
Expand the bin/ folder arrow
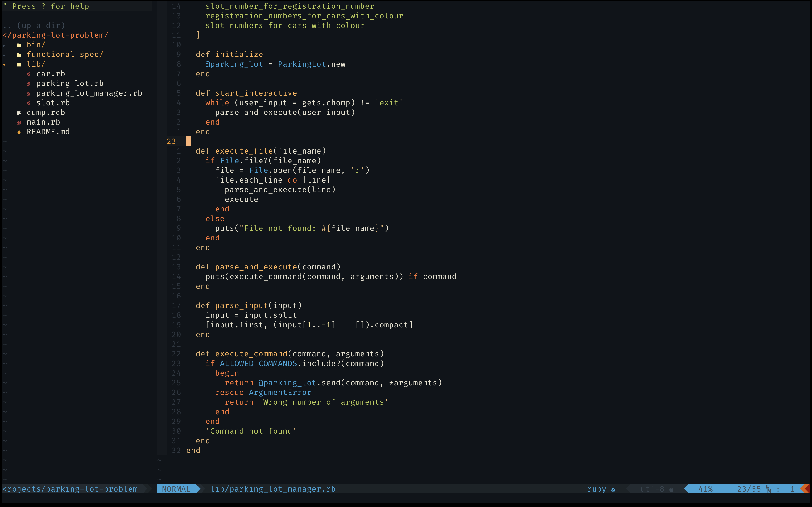4,45
